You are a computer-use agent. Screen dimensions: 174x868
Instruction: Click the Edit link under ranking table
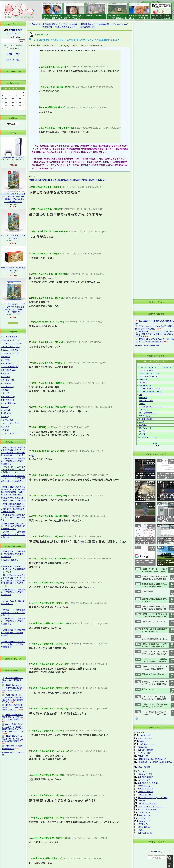pyautogui.click(x=138, y=440)
